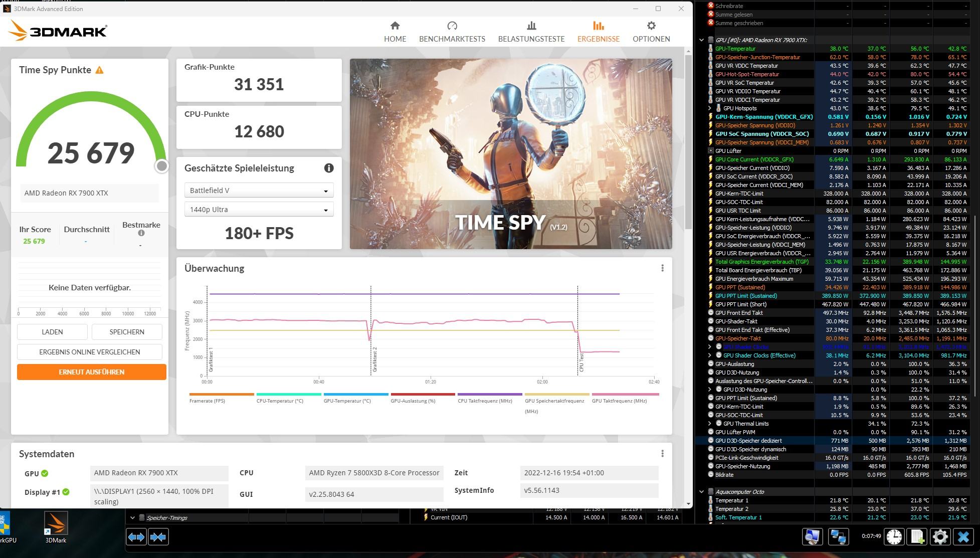Click red X icon beside Summe gelesen

[710, 15]
